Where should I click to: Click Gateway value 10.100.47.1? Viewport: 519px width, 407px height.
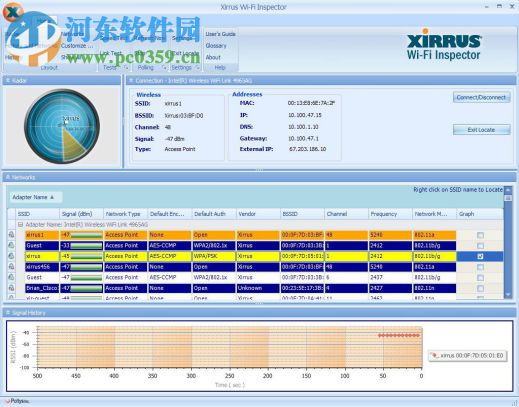pos(303,138)
